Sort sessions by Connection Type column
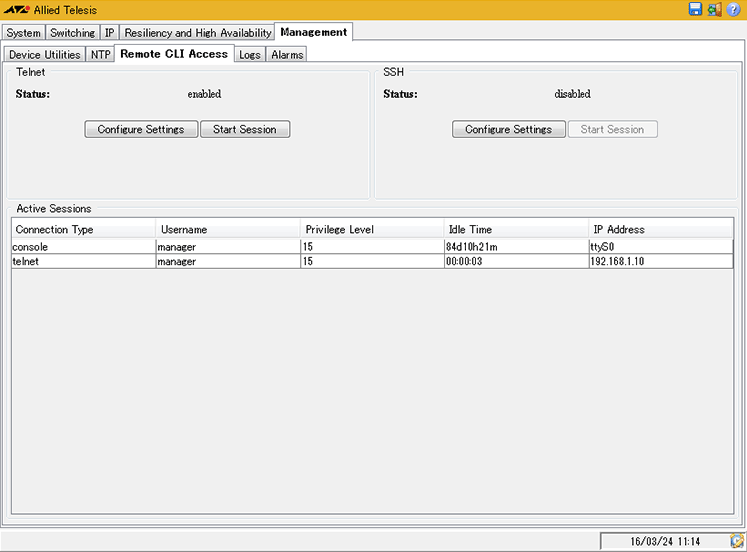Image resolution: width=747 pixels, height=552 pixels. 83,229
